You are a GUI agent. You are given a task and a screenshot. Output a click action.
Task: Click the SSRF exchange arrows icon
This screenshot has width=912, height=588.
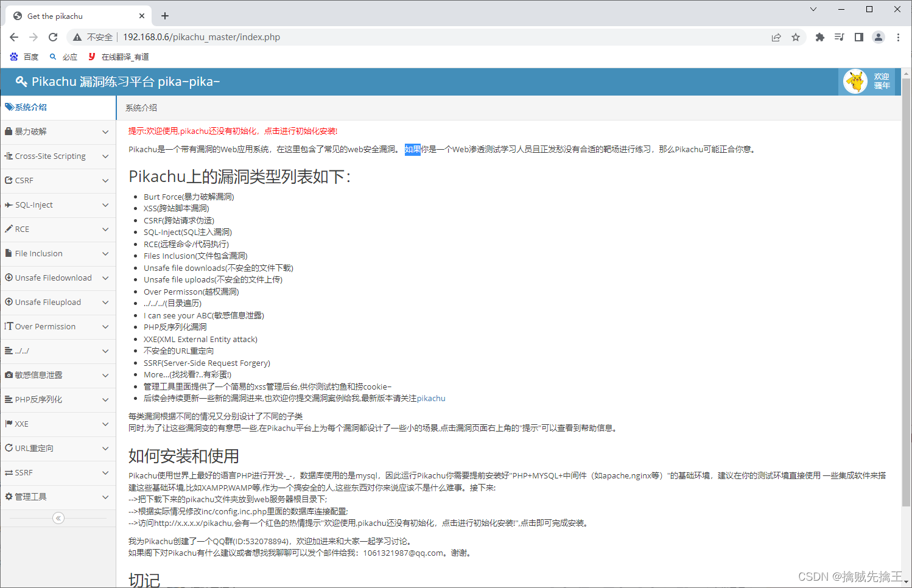9,472
